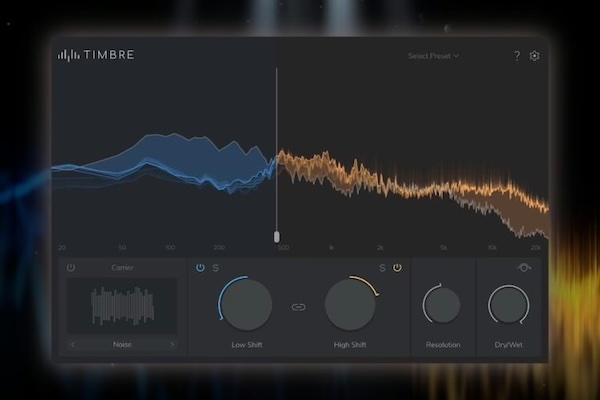600x400 pixels.
Task: Click the Resolution knob
Action: (x=442, y=305)
